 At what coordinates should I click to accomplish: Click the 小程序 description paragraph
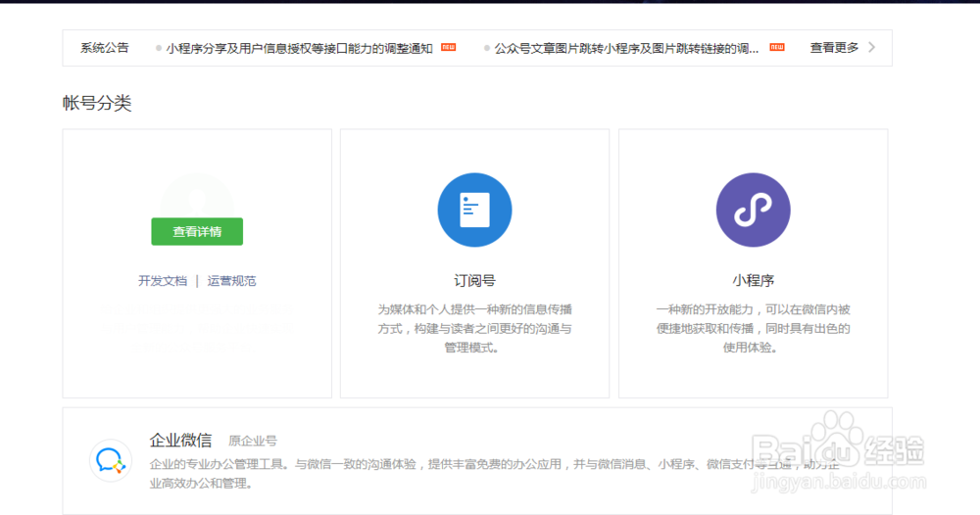pyautogui.click(x=753, y=328)
